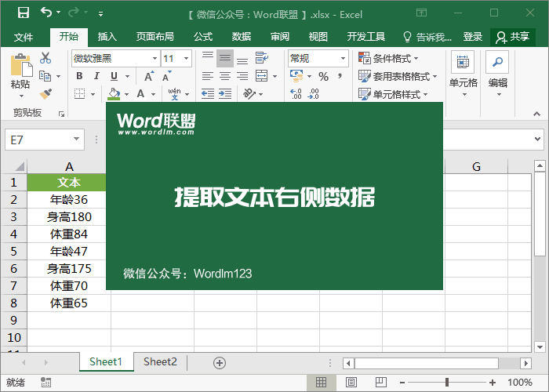549x392 pixels.
Task: Apply comma style
Action: point(340,76)
